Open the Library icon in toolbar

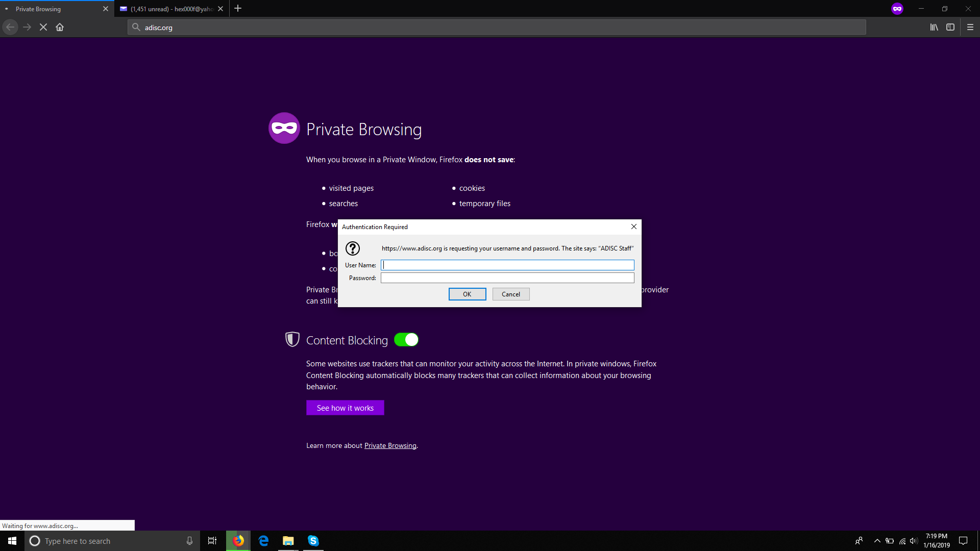click(x=934, y=28)
